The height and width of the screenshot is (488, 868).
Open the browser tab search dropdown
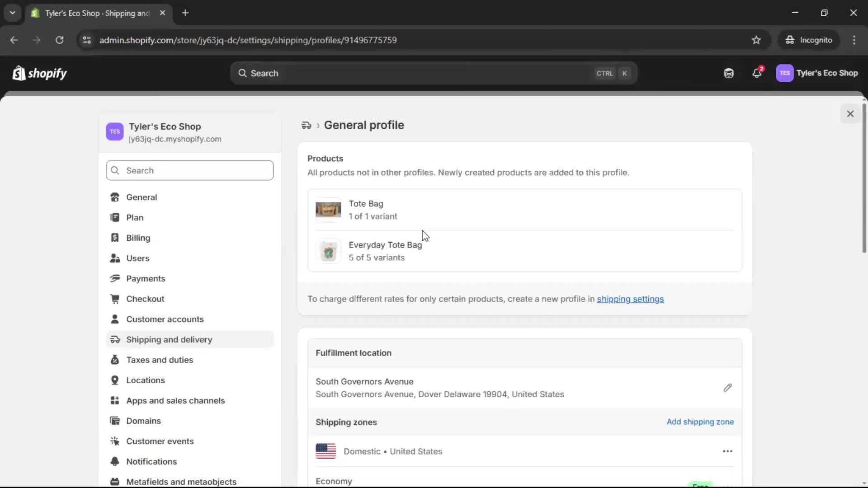tap(12, 13)
